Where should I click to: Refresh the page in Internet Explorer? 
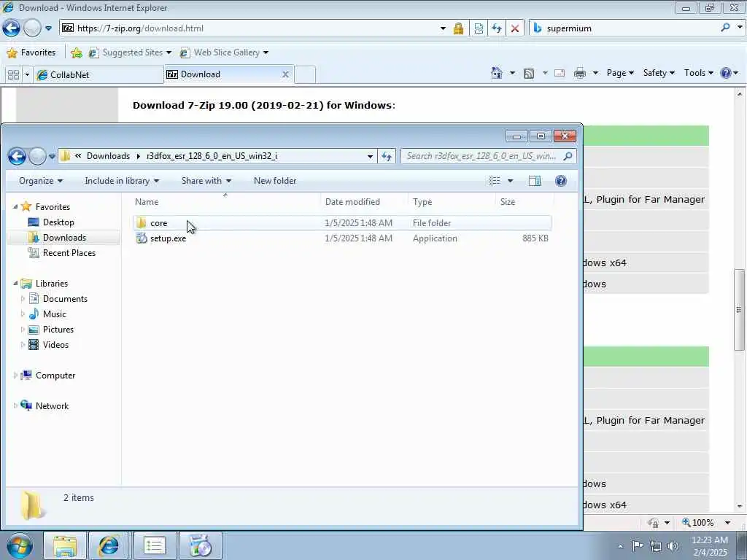[496, 28]
